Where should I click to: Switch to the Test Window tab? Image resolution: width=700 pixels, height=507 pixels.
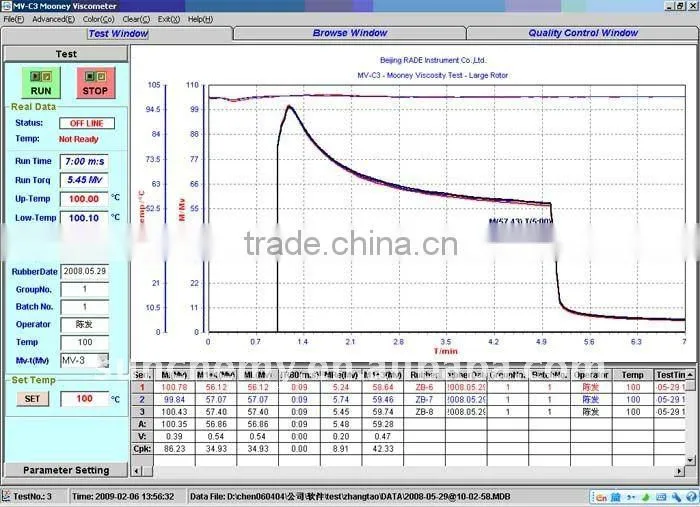pyautogui.click(x=117, y=34)
